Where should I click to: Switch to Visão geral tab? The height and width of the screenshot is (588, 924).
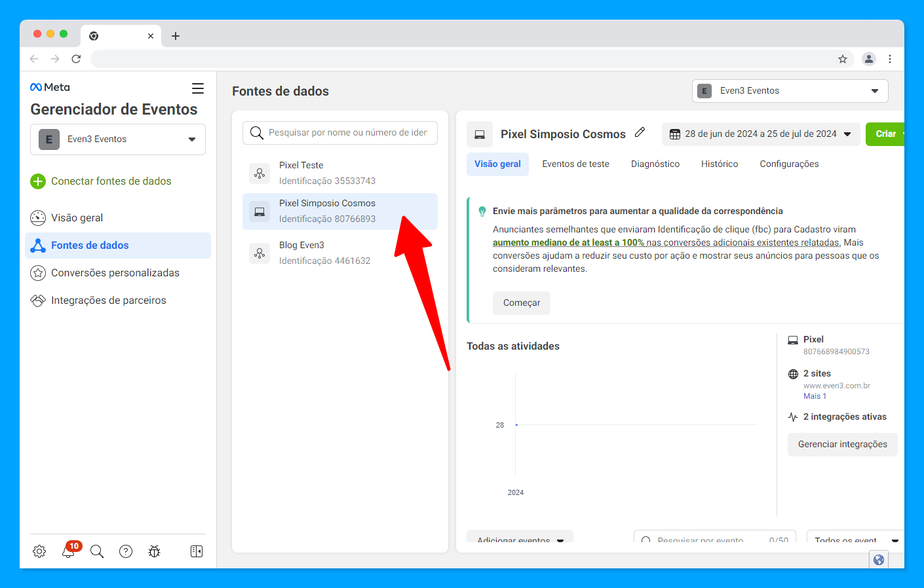coord(497,164)
